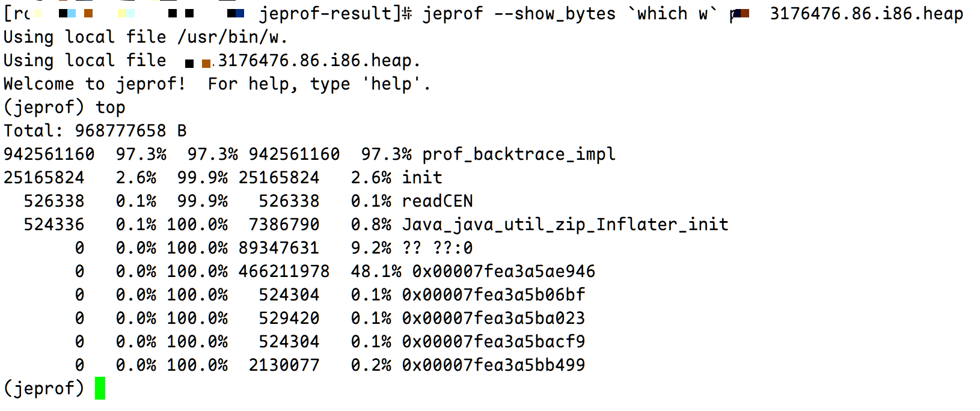Click the init function row label
Image resolution: width=980 pixels, height=411 pixels.
tap(422, 177)
